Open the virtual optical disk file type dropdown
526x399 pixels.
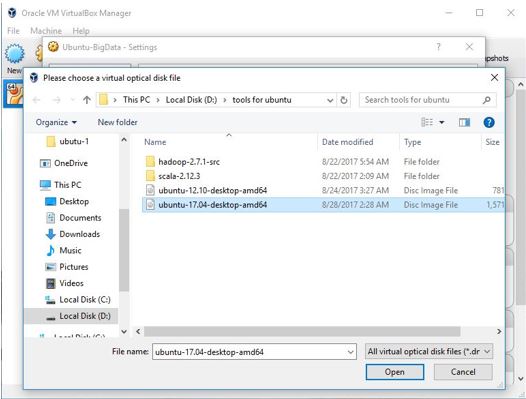[x=429, y=352]
